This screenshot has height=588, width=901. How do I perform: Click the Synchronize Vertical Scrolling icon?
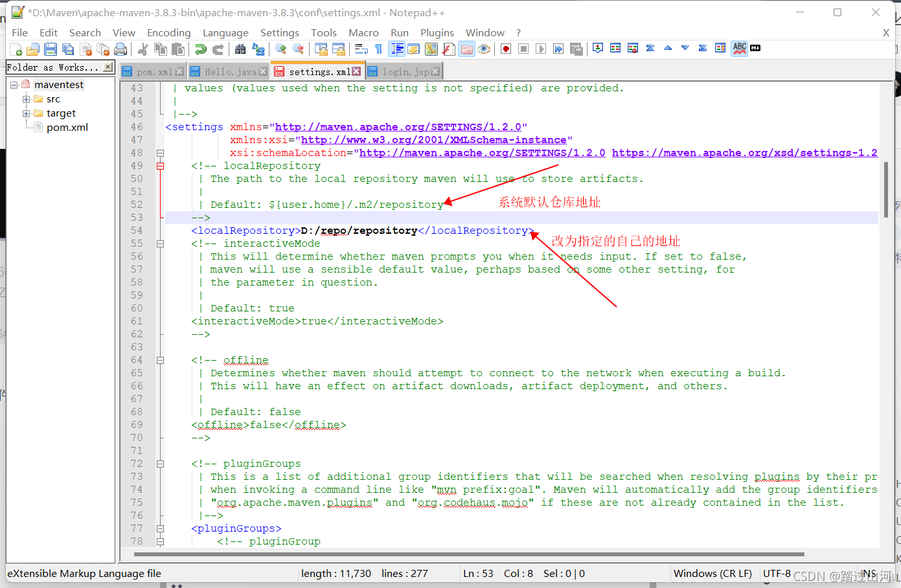[321, 49]
